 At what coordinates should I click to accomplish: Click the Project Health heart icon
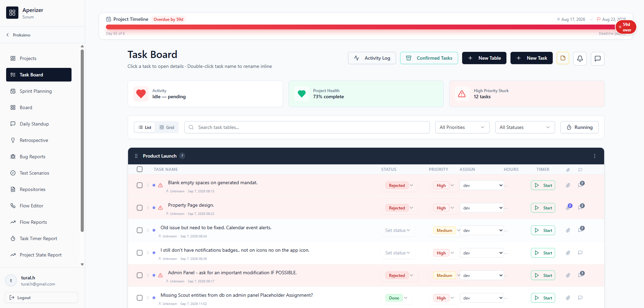(x=302, y=93)
